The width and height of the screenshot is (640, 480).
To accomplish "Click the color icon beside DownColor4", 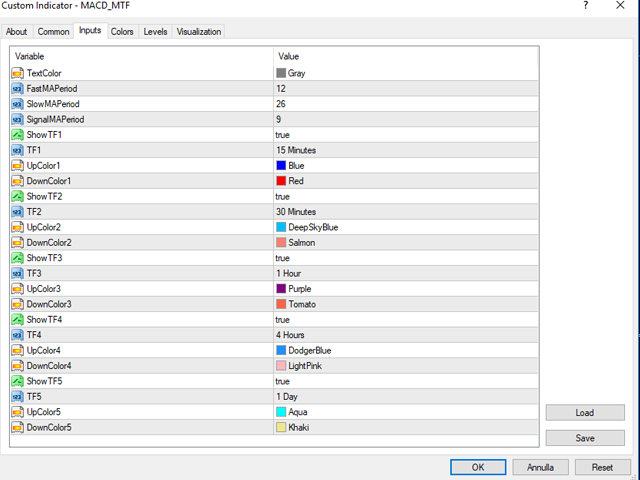I will coord(18,366).
